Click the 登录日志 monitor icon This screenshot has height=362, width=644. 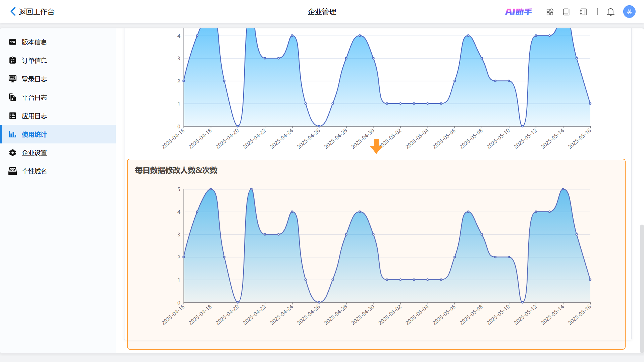[13, 79]
